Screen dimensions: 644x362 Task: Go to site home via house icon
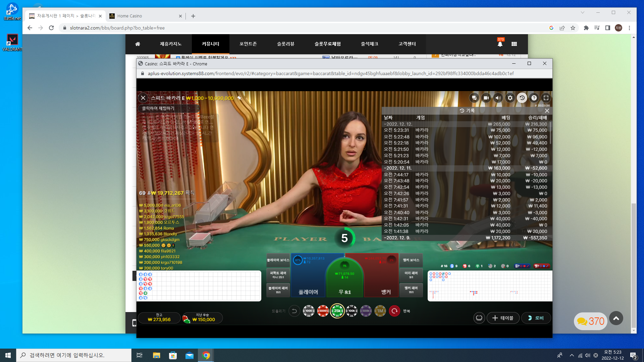pyautogui.click(x=138, y=44)
